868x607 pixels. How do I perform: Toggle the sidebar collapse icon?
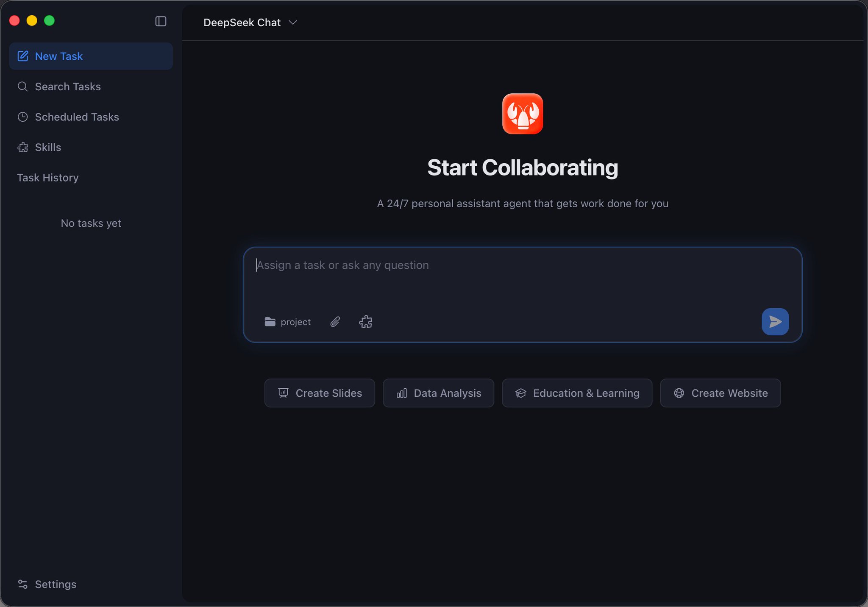[x=161, y=21]
